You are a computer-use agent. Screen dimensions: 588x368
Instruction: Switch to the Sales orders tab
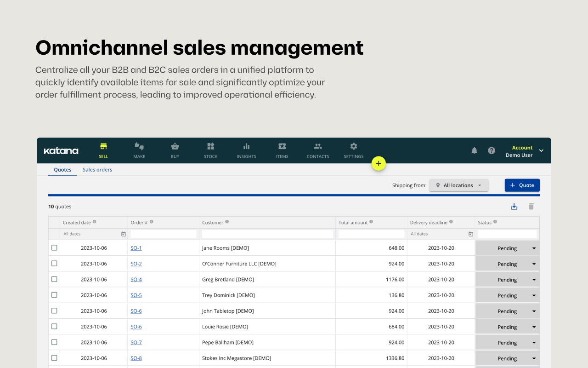click(x=97, y=170)
